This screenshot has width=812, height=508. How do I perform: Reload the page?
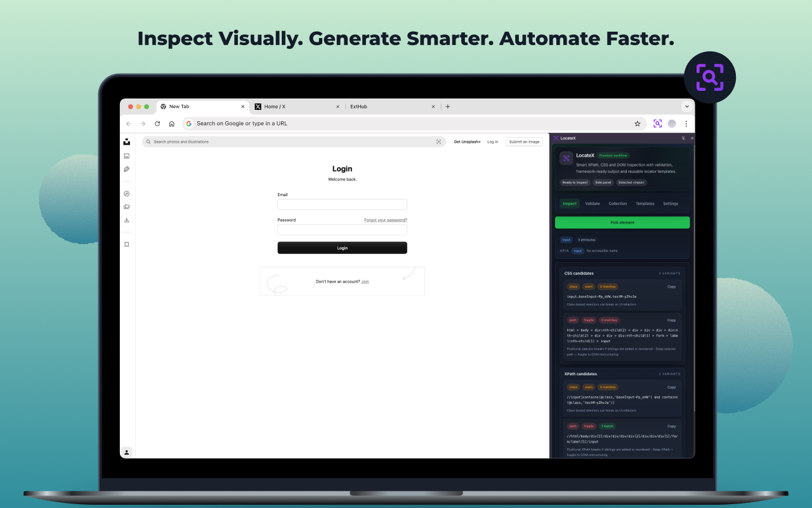[x=157, y=124]
